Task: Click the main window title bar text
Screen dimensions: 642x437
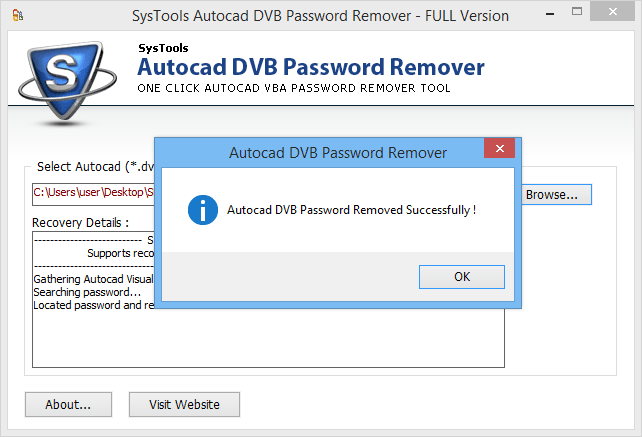Action: click(x=320, y=16)
